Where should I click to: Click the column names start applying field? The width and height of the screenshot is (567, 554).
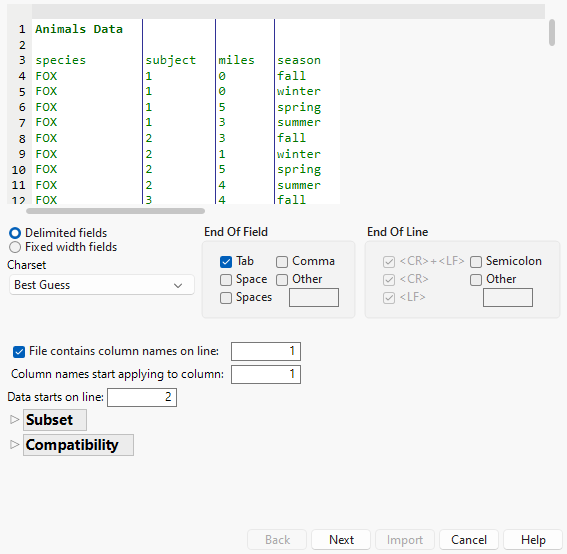266,374
